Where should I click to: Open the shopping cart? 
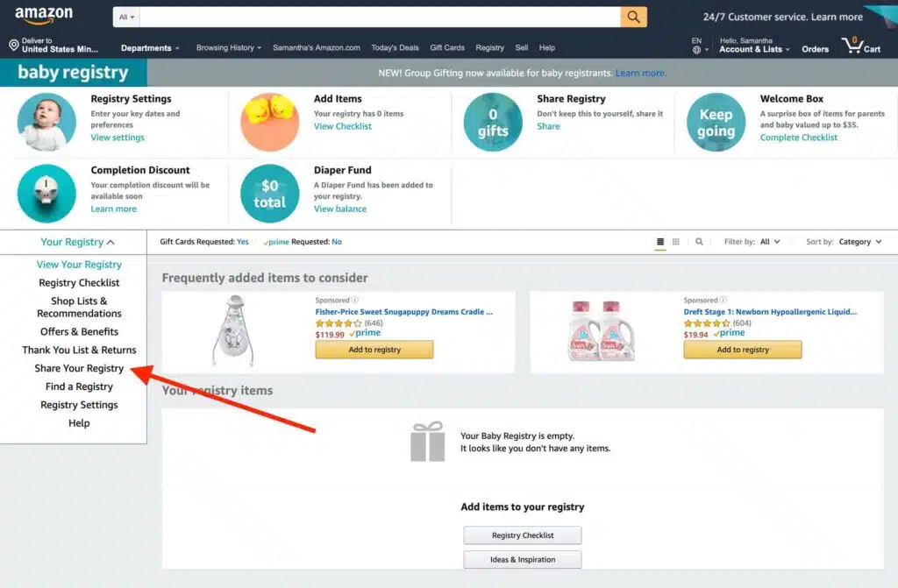[860, 46]
